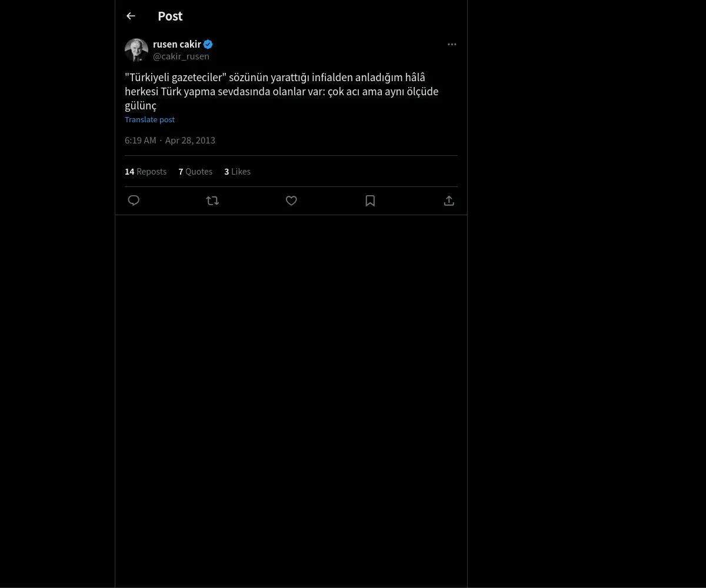View the 7 Quotes list
Image resolution: width=706 pixels, height=588 pixels.
pyautogui.click(x=195, y=172)
